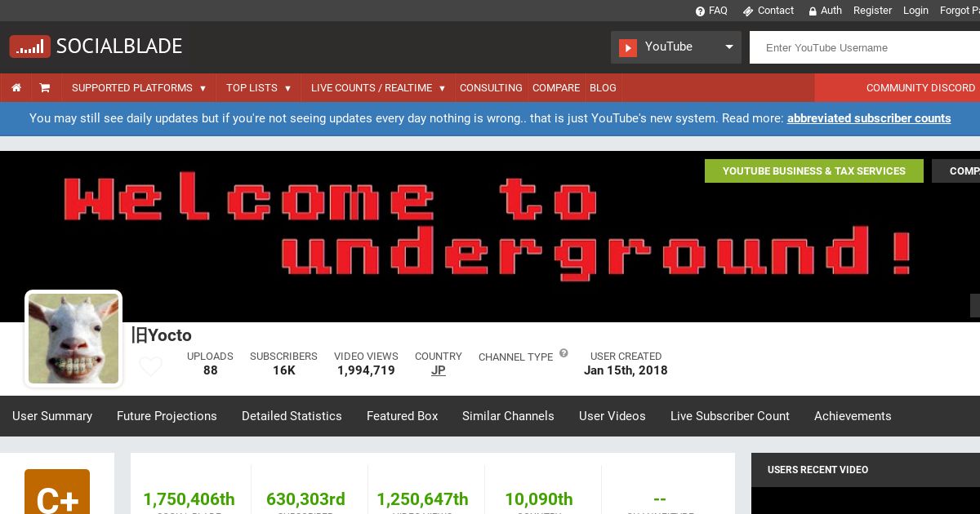Click the Jan 15th, 2018 date
This screenshot has height=514, width=980.
(626, 370)
